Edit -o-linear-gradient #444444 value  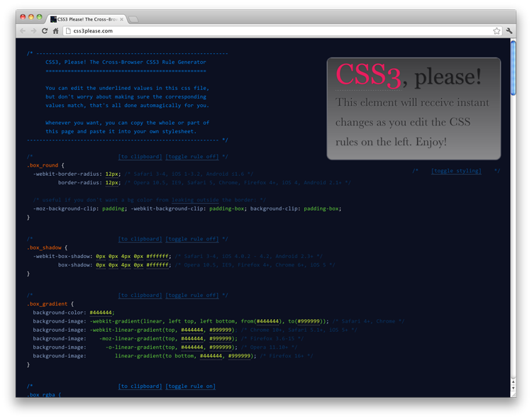192,347
